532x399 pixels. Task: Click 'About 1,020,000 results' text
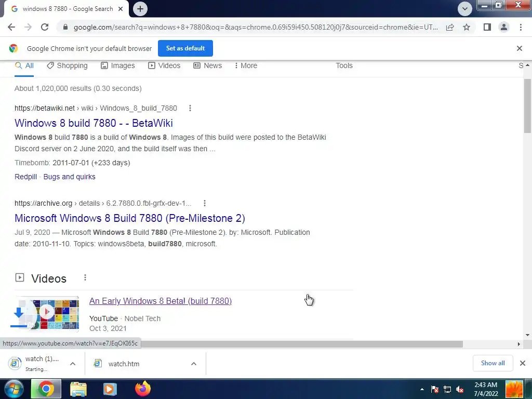coord(78,88)
